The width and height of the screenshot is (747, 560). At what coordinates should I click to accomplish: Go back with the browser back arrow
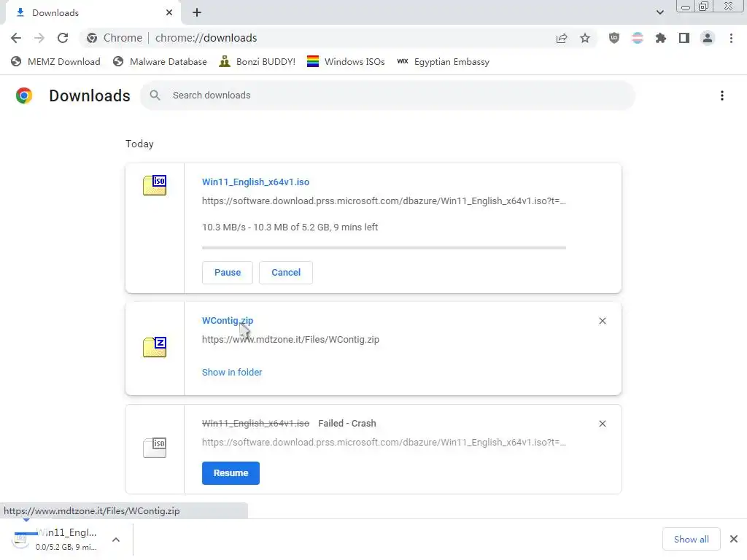coord(16,38)
